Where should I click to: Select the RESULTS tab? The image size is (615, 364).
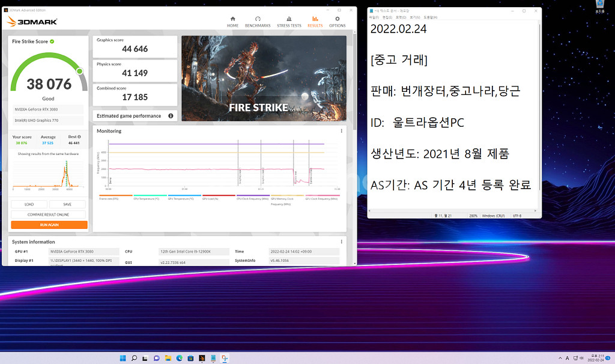pyautogui.click(x=315, y=22)
